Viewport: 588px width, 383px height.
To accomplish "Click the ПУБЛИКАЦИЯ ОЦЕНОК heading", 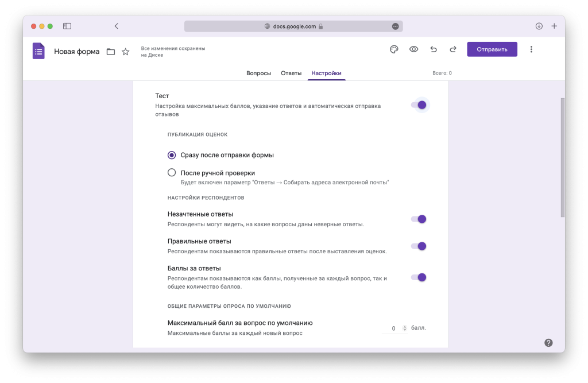I will [198, 135].
